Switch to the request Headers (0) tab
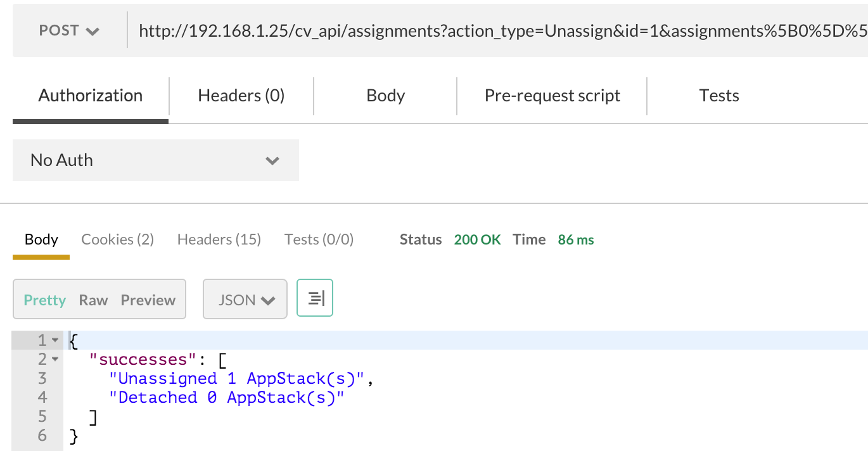The width and height of the screenshot is (868, 451). [241, 96]
